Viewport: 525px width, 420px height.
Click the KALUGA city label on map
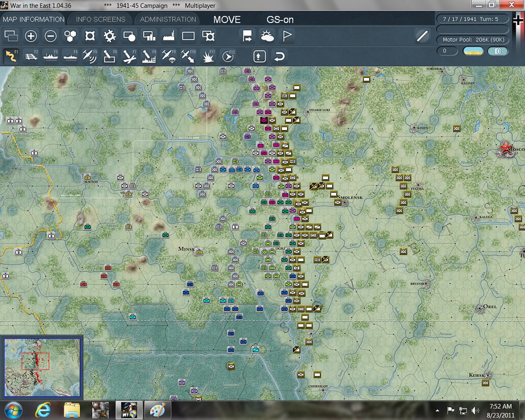[x=486, y=217]
